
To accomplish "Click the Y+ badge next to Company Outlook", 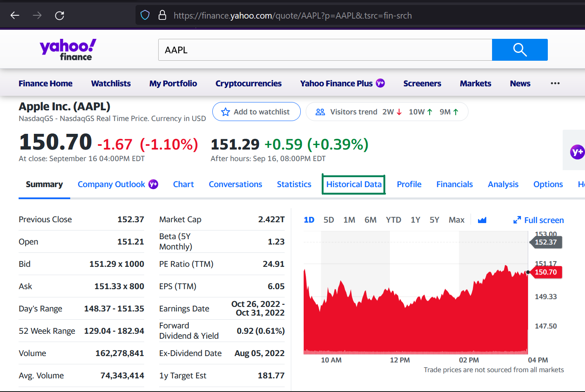I will coord(153,184).
